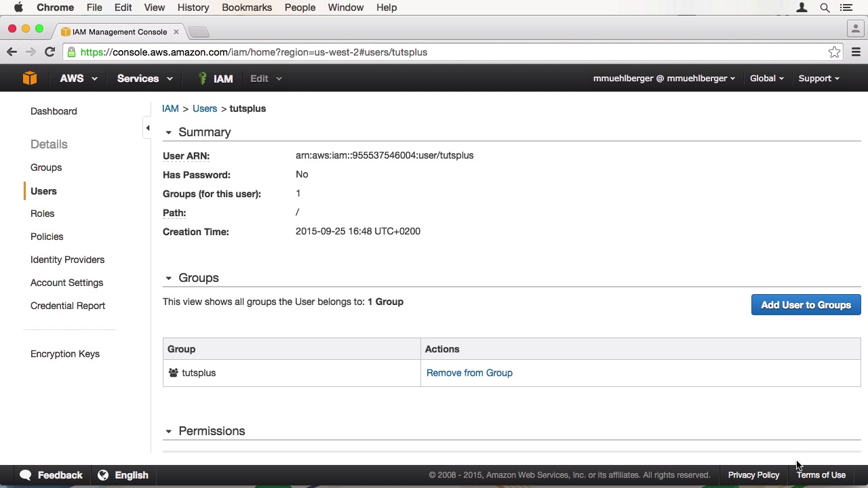Open Terms of Use link
The height and width of the screenshot is (488, 868).
[821, 475]
